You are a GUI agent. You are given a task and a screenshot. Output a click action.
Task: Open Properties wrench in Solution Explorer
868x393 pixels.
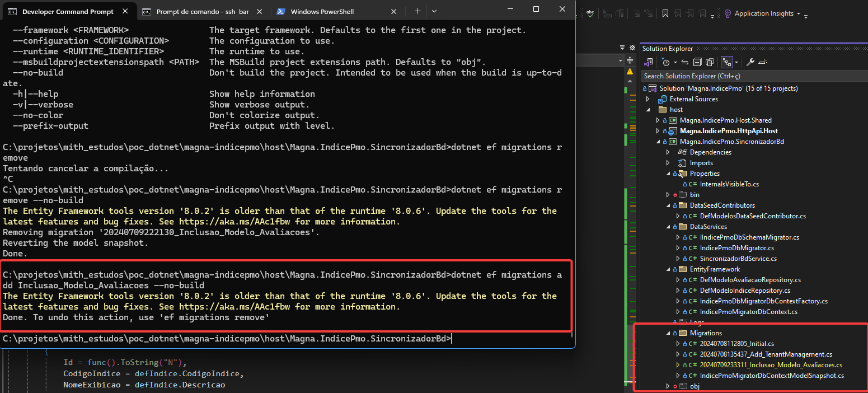coord(750,62)
